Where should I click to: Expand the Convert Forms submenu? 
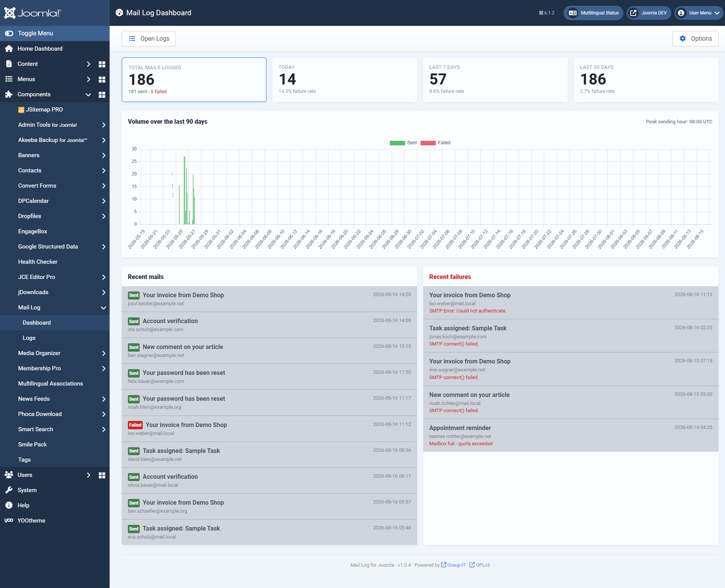(x=104, y=186)
